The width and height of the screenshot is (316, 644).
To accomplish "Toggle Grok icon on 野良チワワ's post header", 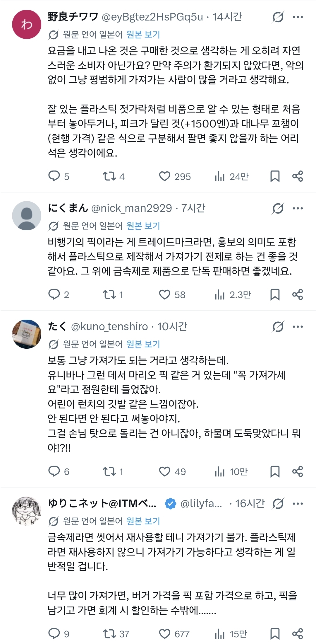I will tap(278, 17).
